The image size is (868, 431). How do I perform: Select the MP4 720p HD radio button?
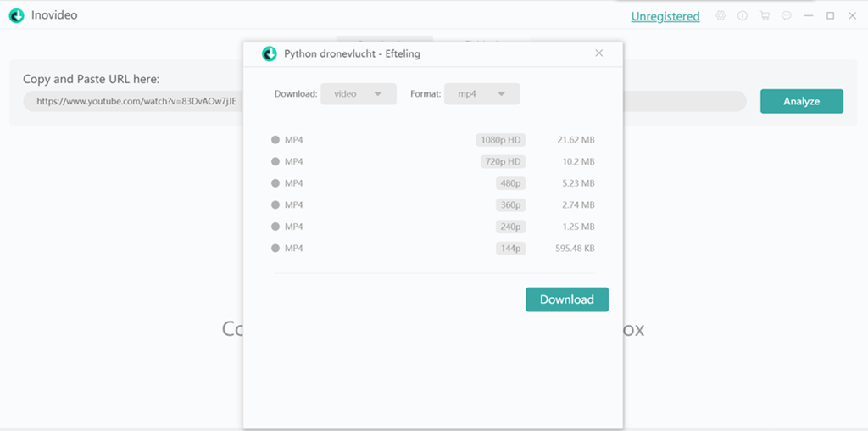click(x=275, y=162)
